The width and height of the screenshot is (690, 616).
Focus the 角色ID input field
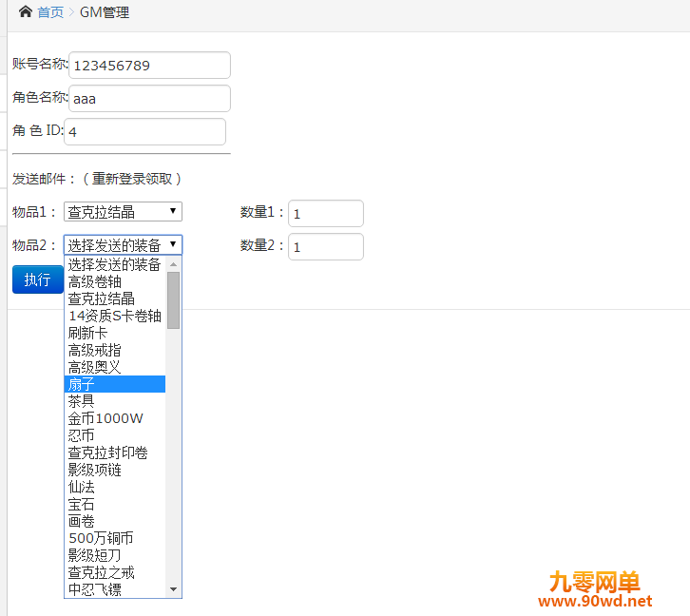click(144, 131)
